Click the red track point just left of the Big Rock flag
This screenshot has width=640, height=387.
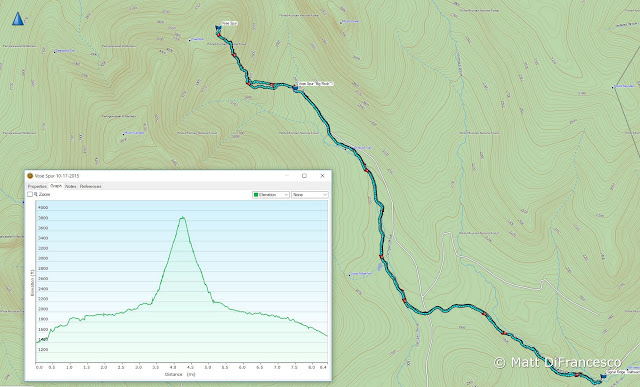point(272,85)
